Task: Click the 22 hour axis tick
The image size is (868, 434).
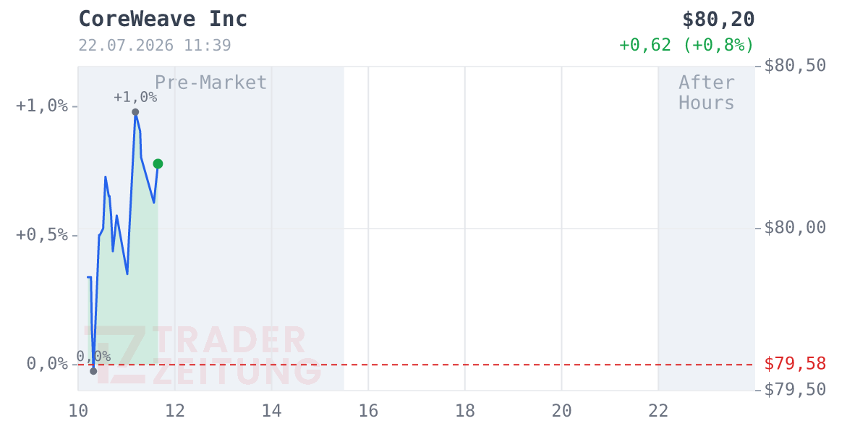Action: [658, 411]
